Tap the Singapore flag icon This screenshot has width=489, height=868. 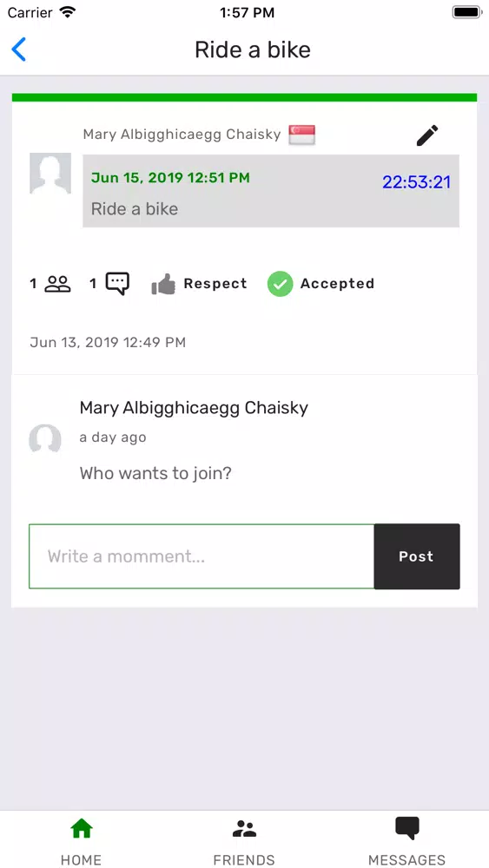301,135
